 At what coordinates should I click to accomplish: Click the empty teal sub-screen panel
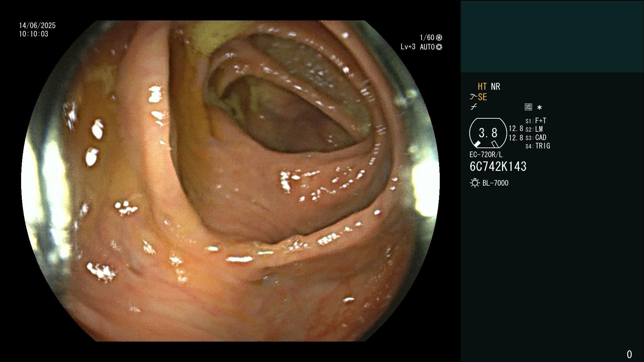click(x=552, y=36)
